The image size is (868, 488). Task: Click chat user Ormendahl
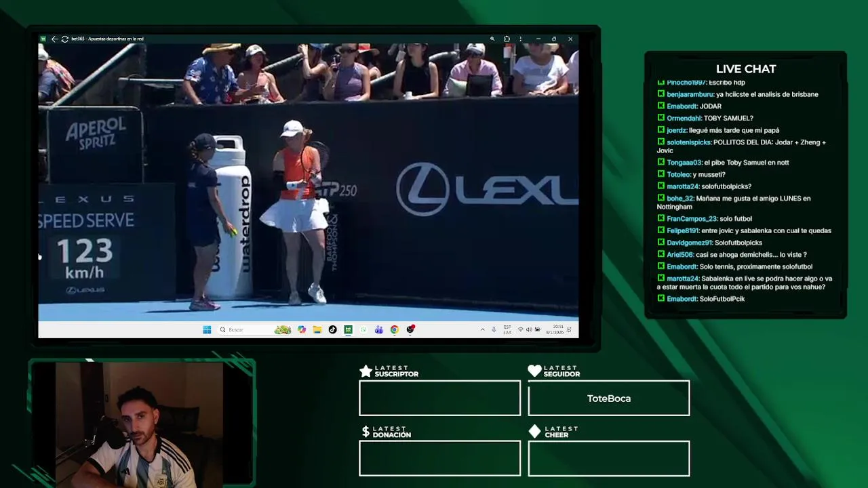pyautogui.click(x=684, y=118)
